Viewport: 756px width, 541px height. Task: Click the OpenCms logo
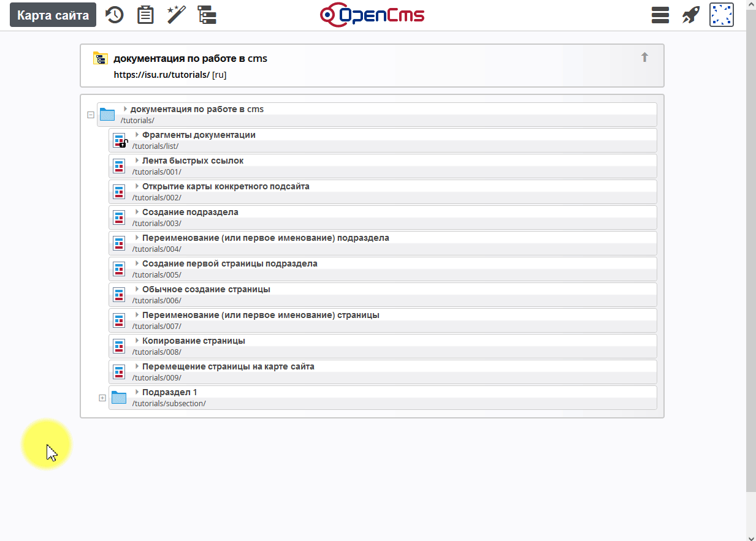pos(372,15)
